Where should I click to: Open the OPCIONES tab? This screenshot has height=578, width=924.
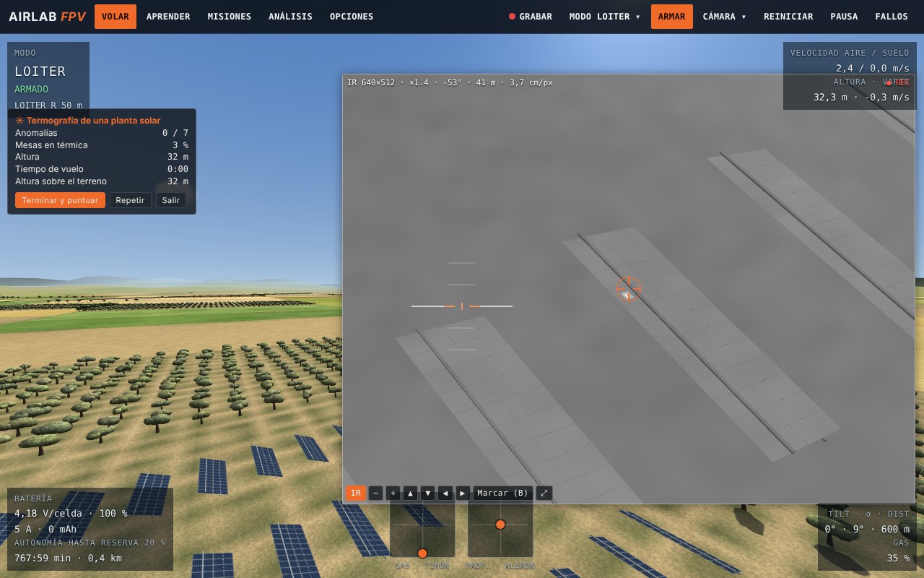(352, 17)
